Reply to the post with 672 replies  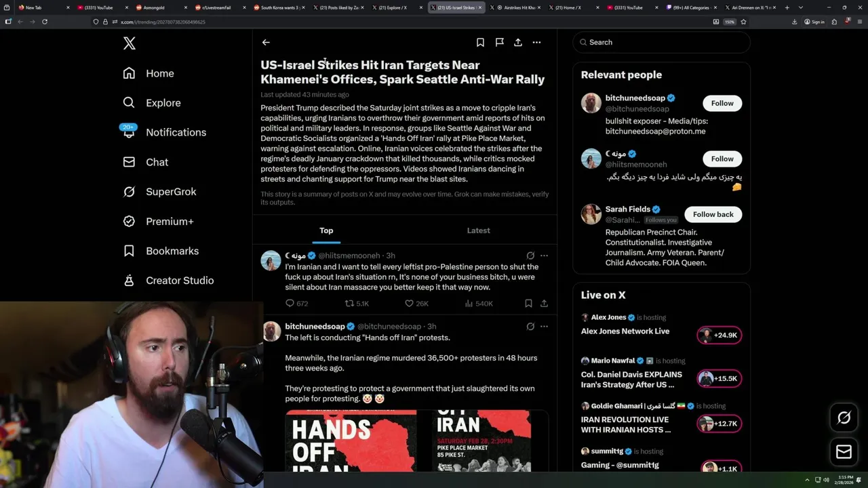coord(296,304)
